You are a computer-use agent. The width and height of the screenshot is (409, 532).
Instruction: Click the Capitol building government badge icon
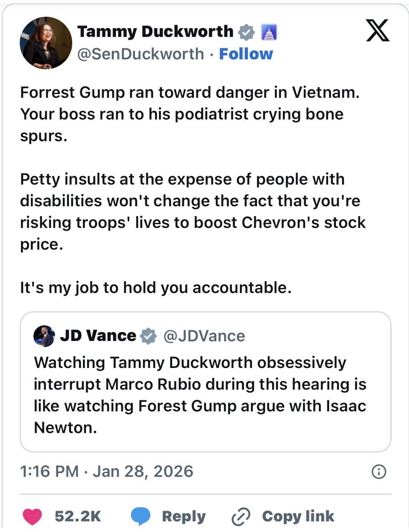point(269,32)
